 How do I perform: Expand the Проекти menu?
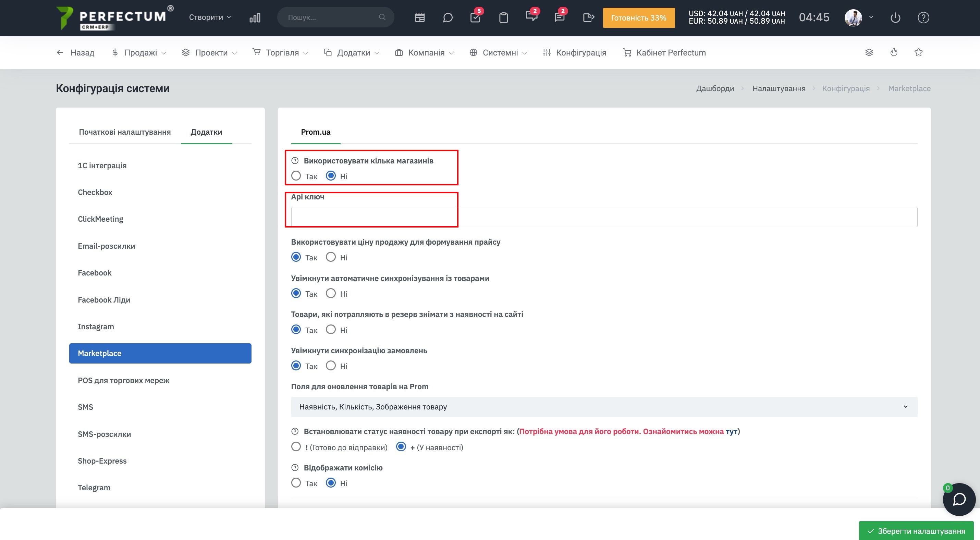(209, 52)
